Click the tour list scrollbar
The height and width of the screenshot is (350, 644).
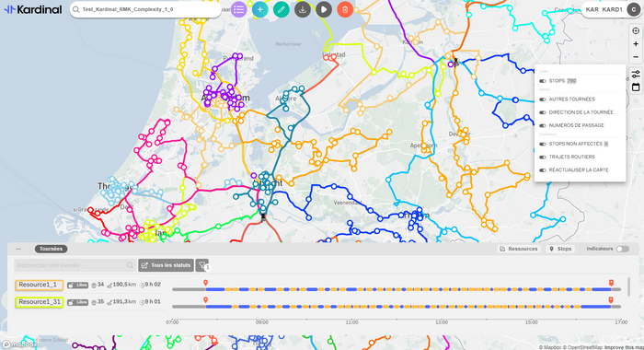(x=628, y=286)
